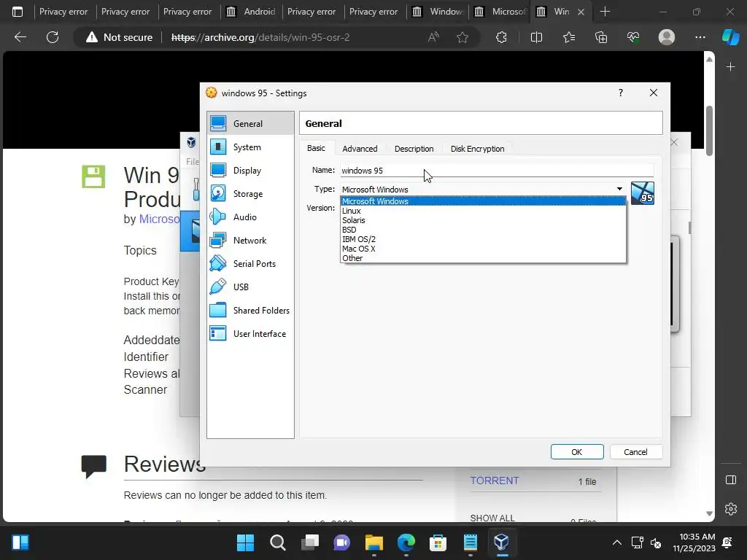
Task: Open the TORRENT download link
Action: click(495, 481)
